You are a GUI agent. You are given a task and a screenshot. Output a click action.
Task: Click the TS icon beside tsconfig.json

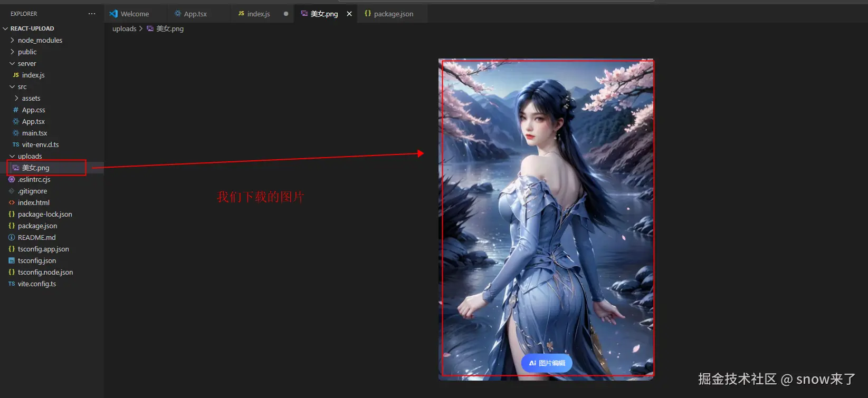pos(12,260)
